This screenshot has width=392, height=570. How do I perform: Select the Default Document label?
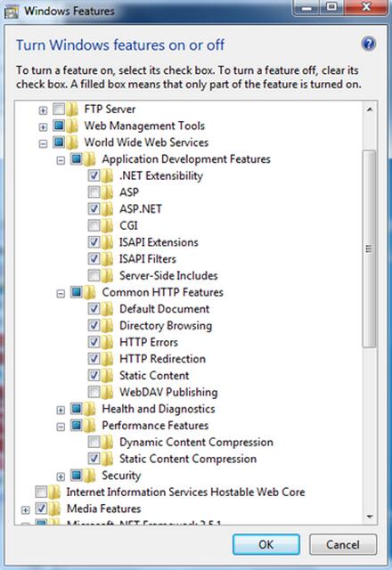pos(164,309)
